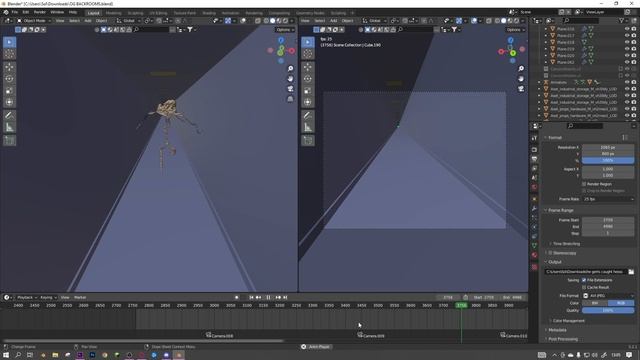The image size is (640, 360).
Task: Hide Plane.018 with its eye icon
Action: pyautogui.click(x=627, y=42)
